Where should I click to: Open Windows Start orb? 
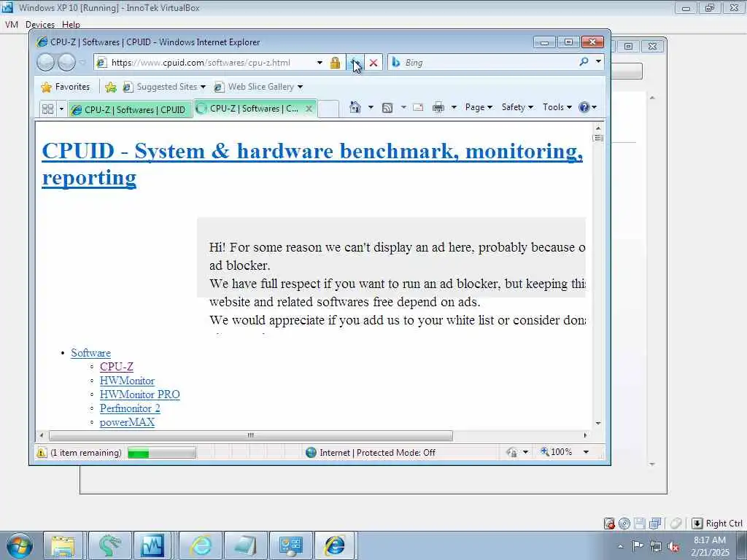20,545
